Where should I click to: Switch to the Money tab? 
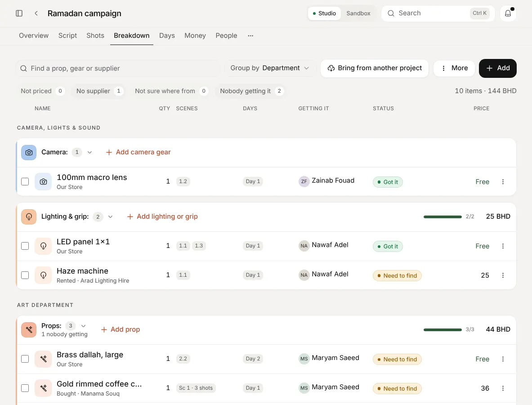point(195,36)
